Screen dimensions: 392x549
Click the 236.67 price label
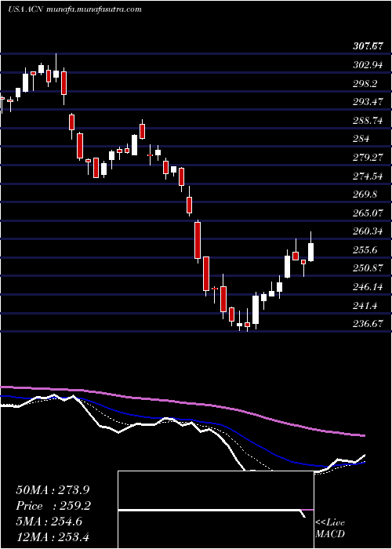[368, 324]
